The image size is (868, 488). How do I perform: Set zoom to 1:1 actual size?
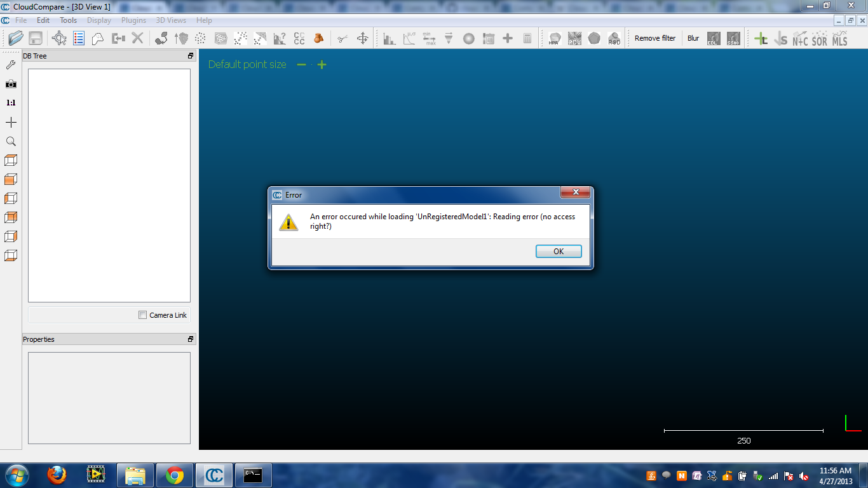[x=10, y=102]
